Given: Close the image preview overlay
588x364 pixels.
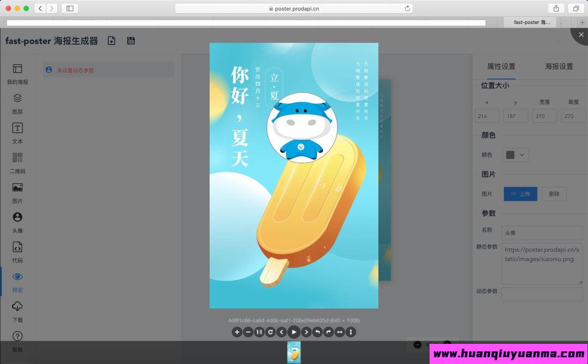Looking at the screenshot, I should point(581,34).
